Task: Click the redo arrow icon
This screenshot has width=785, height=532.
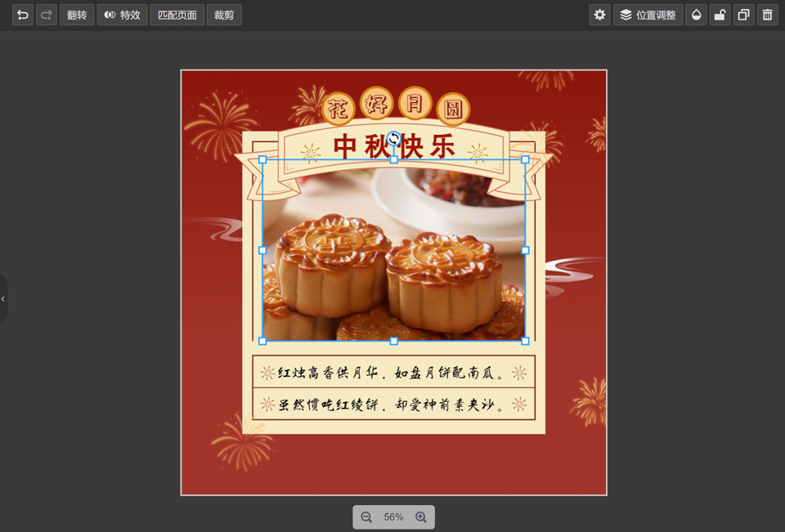Action: pyautogui.click(x=47, y=15)
